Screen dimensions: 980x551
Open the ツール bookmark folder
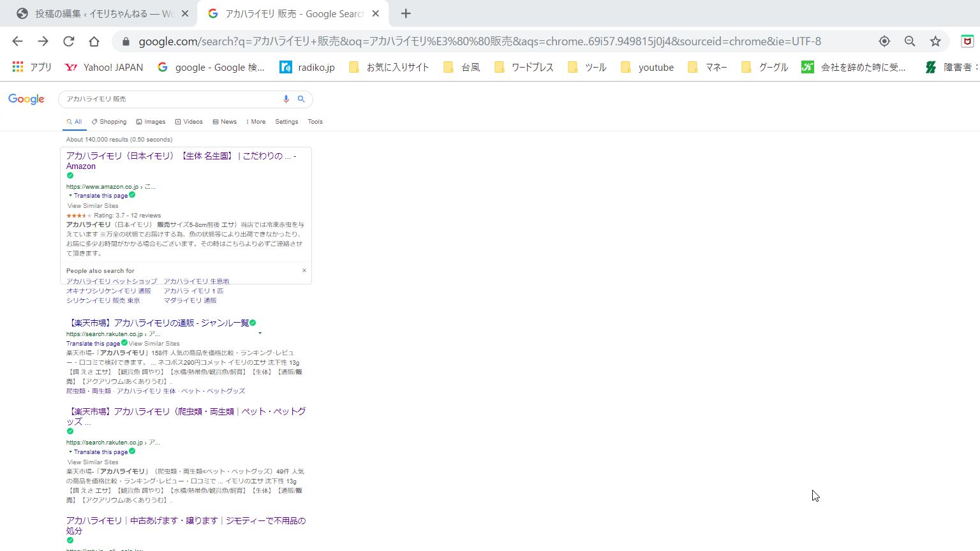pos(587,67)
